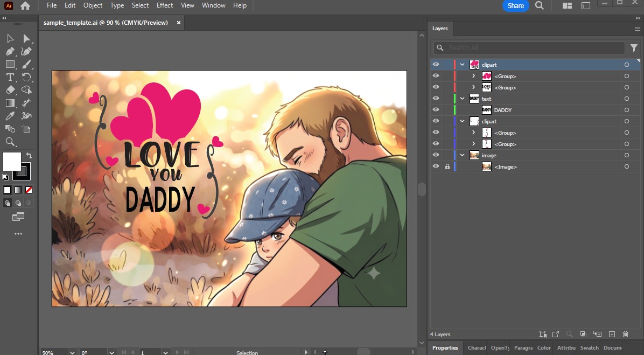Click the Fill color white swatch
The height and width of the screenshot is (355, 644).
tap(11, 162)
